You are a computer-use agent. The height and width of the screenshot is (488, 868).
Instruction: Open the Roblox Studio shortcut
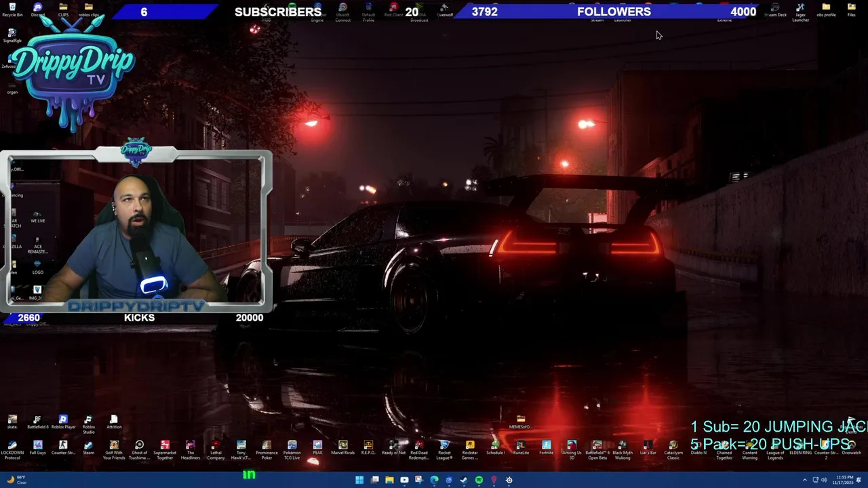click(88, 425)
